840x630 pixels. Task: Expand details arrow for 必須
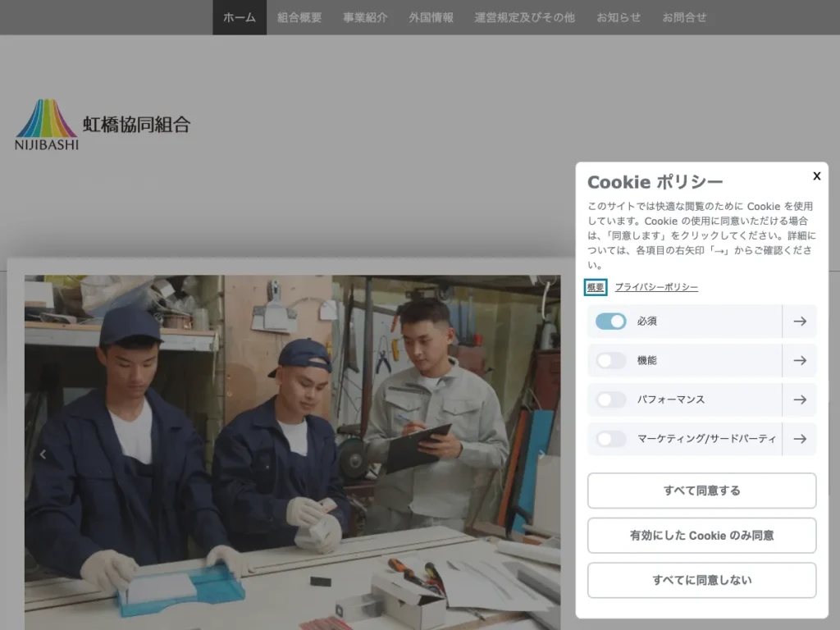tap(800, 322)
